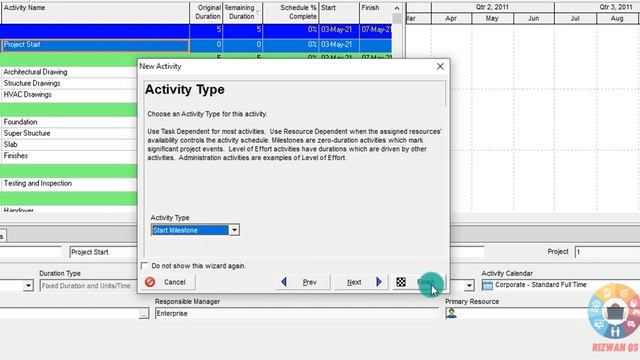Click the Cancel button in wizard
This screenshot has width=640, height=360.
(168, 282)
